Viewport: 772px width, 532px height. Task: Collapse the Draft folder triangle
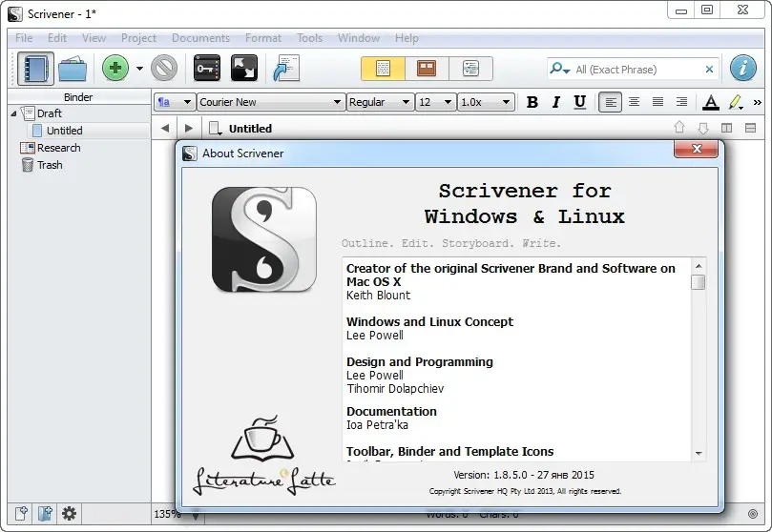click(13, 113)
